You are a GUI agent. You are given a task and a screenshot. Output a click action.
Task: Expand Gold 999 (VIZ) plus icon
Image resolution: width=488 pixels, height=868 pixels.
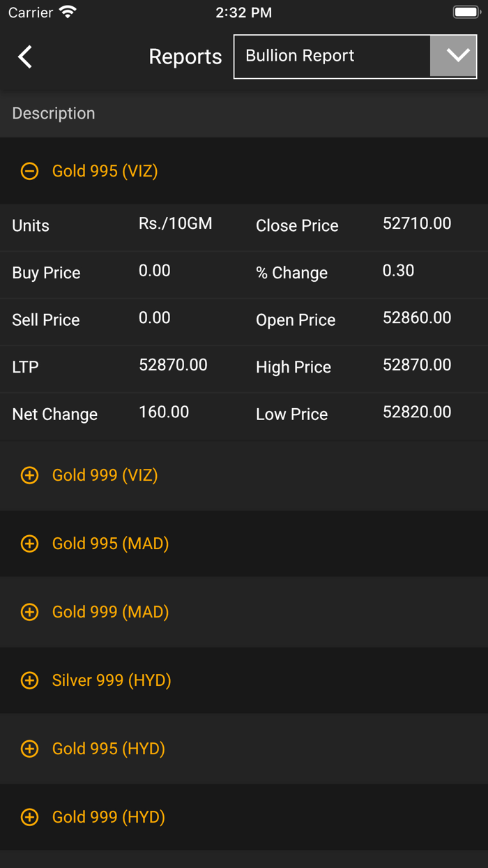(x=29, y=475)
